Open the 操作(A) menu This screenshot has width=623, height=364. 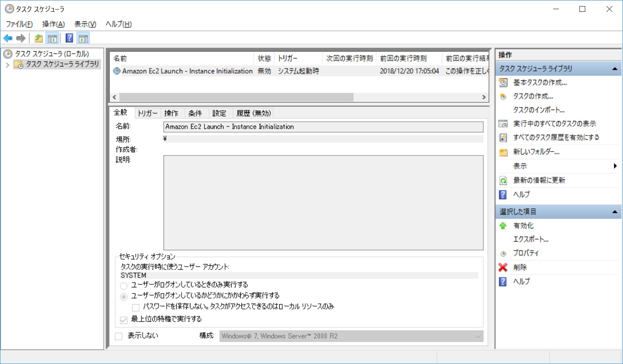(53, 24)
